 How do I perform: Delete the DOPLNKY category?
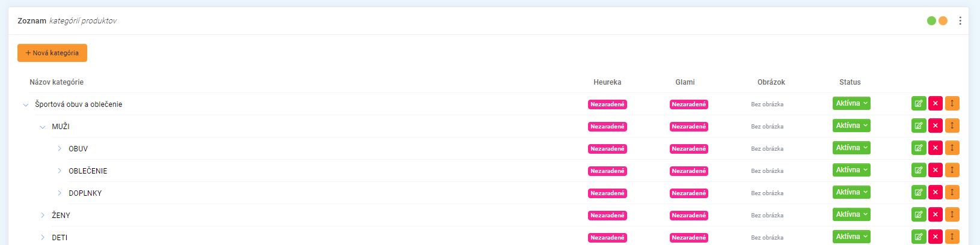935,193
